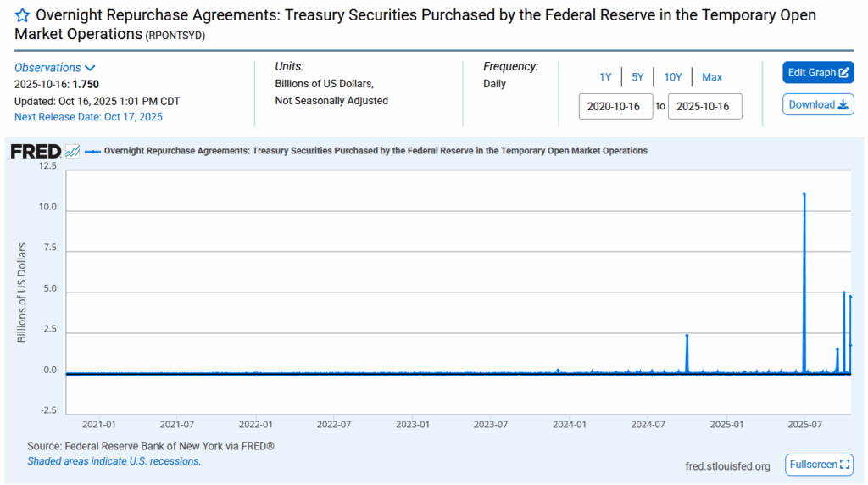Click the end date field 2025-10-16

pos(705,107)
